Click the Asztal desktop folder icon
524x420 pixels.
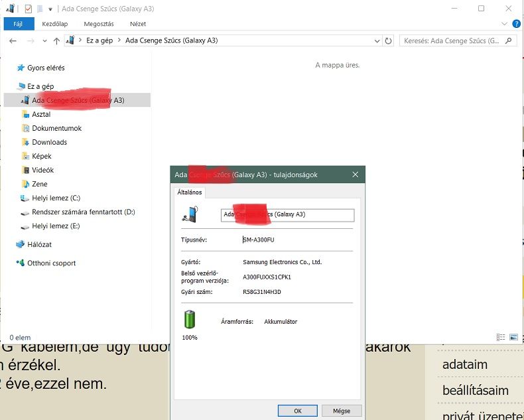(x=25, y=114)
